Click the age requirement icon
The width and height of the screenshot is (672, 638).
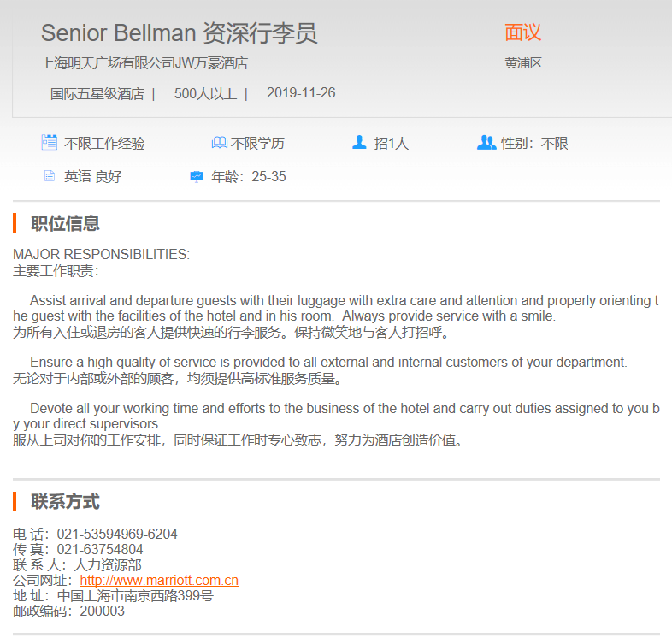click(x=197, y=176)
